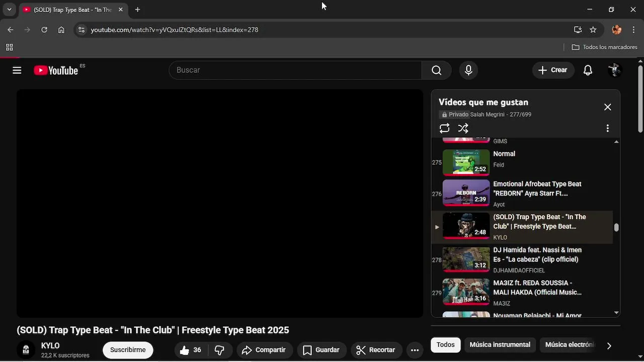Screen dimensions: 644x362
Task: Select the MALI HAKDA MA3IZ video
Action: (522, 293)
